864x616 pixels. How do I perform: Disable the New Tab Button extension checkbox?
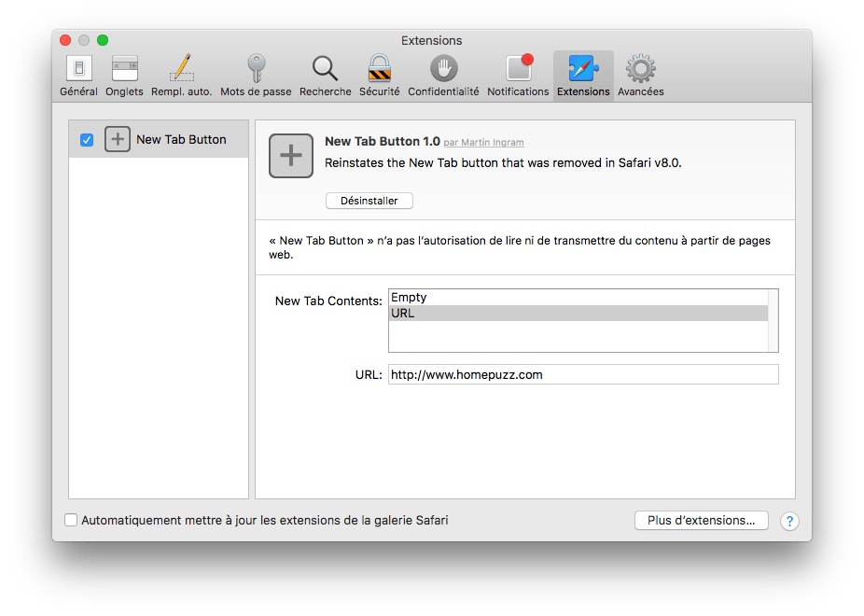[x=87, y=140]
